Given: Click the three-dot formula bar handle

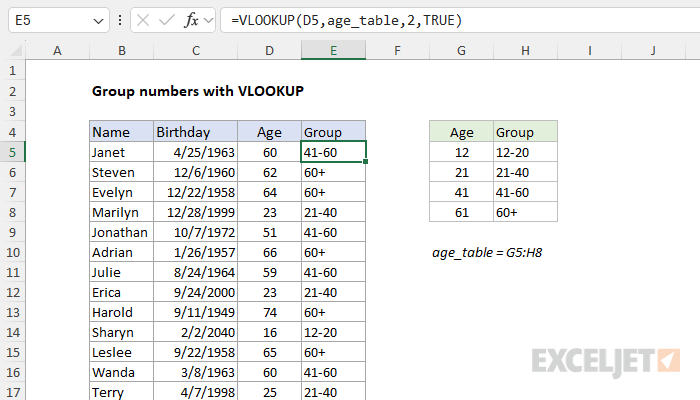Looking at the screenshot, I should coord(120,20).
